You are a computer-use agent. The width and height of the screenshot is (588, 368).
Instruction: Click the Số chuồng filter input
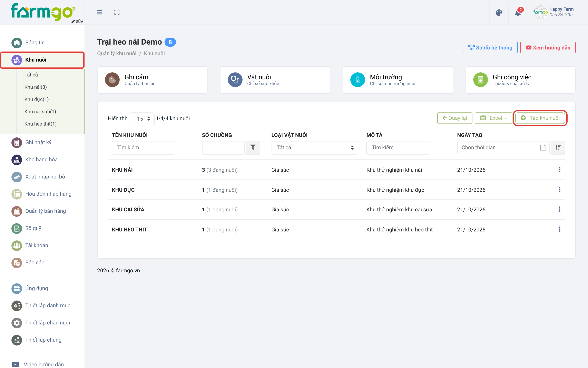click(x=223, y=147)
